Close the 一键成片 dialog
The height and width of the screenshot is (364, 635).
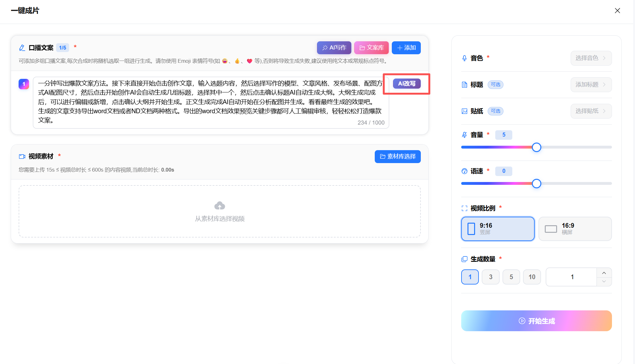click(617, 11)
